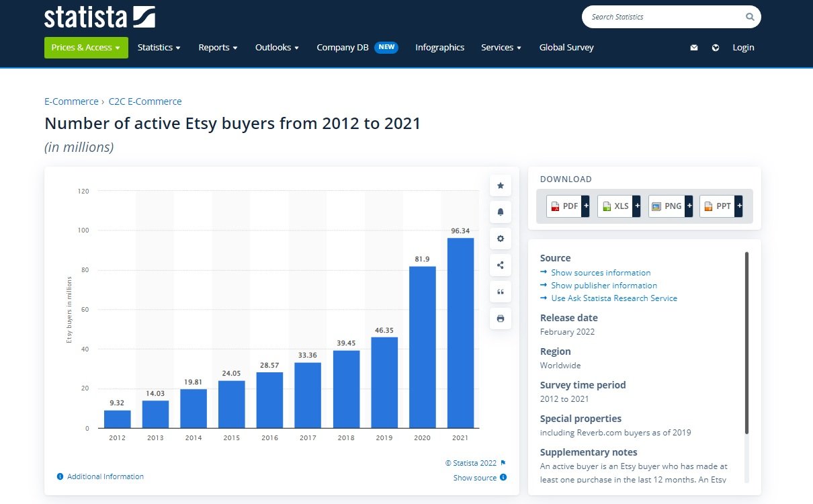Open the mail envelope icon
Image resolution: width=813 pixels, height=504 pixels.
point(694,48)
